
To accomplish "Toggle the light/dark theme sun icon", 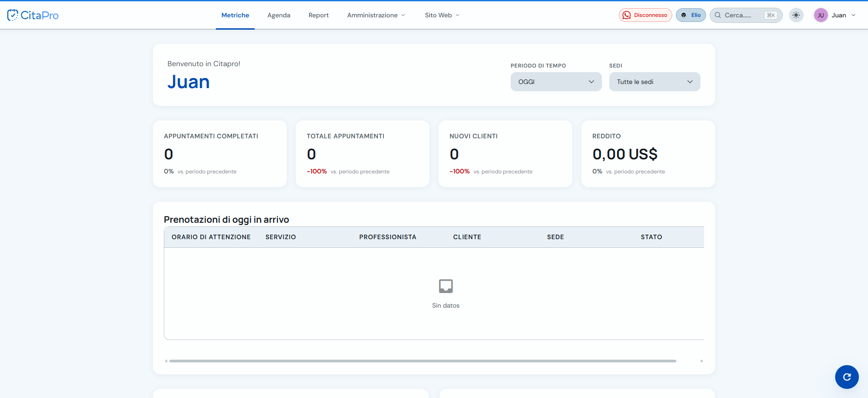I will tap(796, 15).
